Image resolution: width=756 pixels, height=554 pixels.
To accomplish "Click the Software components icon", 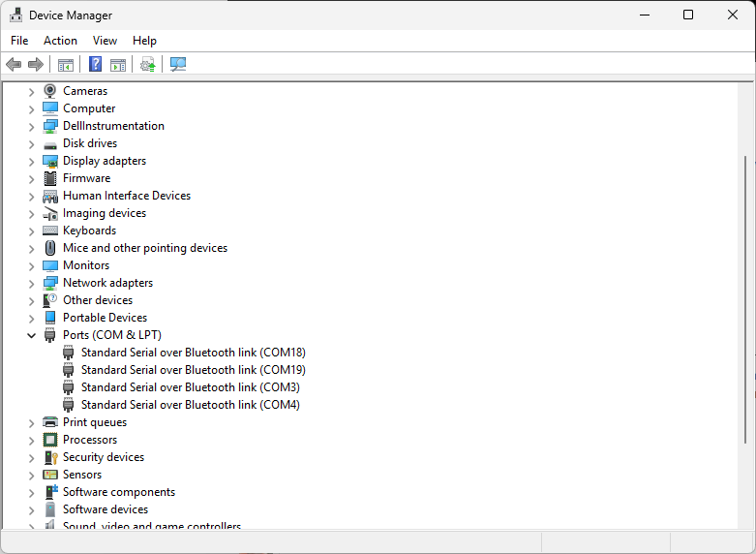I will coord(51,492).
